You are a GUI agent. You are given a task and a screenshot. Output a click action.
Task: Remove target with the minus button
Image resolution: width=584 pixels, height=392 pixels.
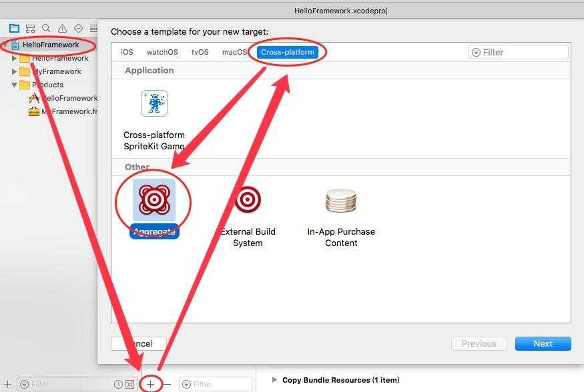(x=167, y=384)
